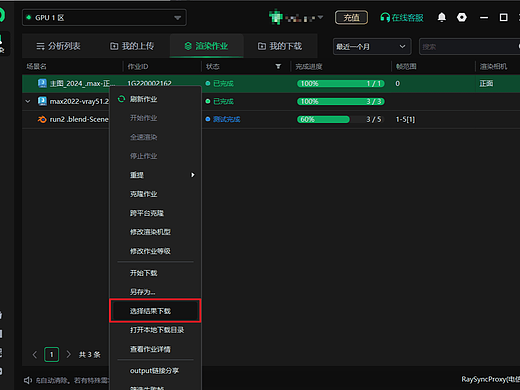This screenshot has width=520, height=390.
Task: Expand the max2022-vray51.2 job row
Action: click(28, 101)
